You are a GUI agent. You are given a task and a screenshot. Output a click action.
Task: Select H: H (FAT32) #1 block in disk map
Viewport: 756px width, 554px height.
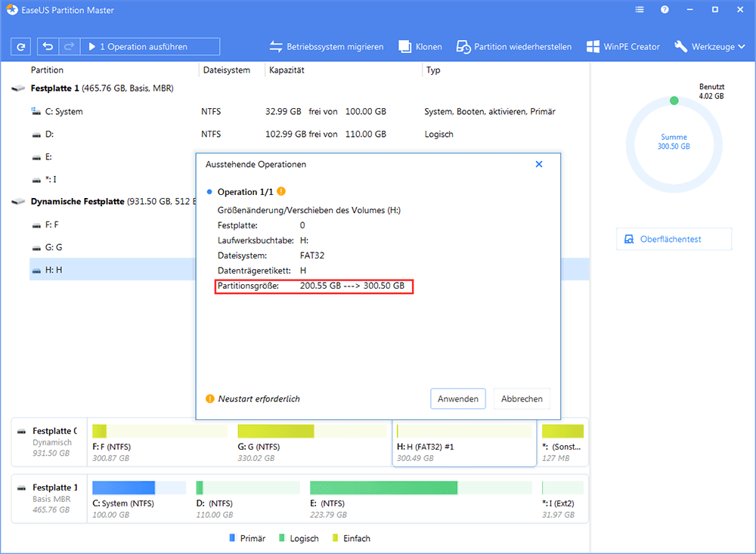coord(464,443)
